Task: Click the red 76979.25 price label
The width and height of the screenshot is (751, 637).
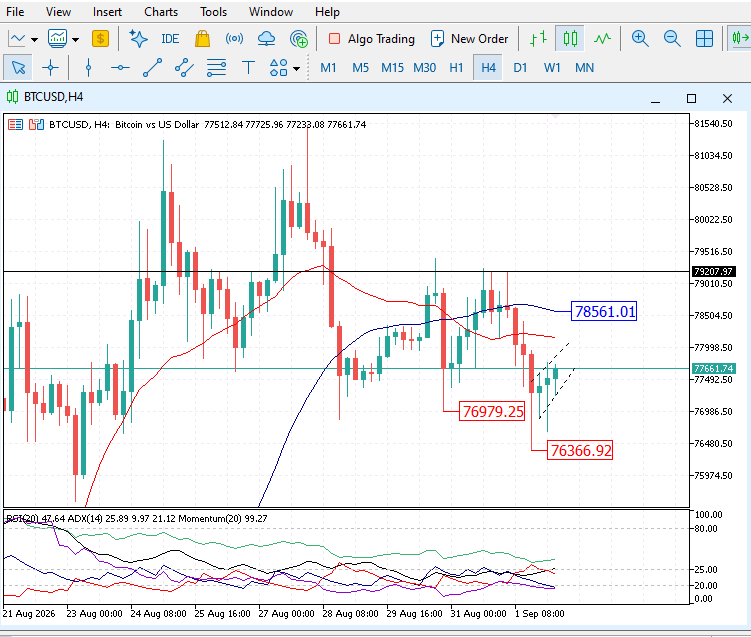Action: (492, 411)
